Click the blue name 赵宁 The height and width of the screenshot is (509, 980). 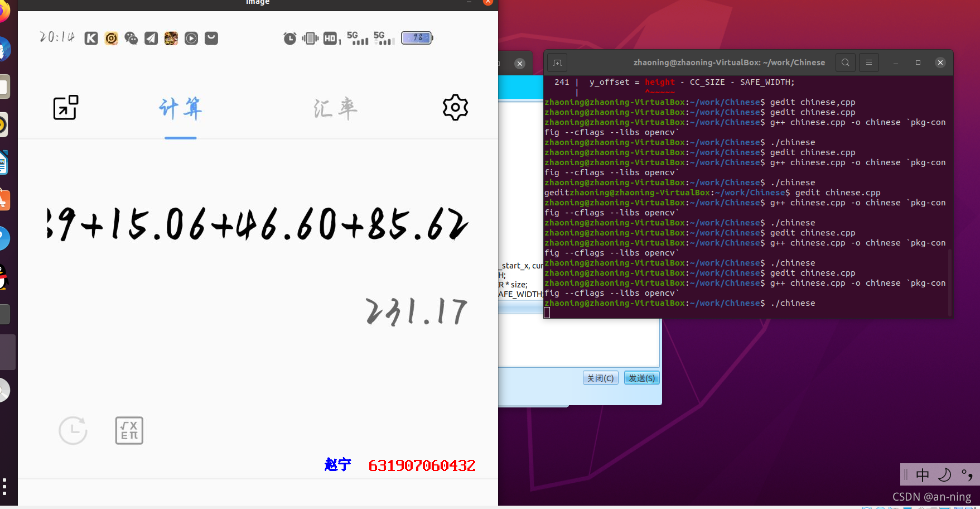[337, 464]
